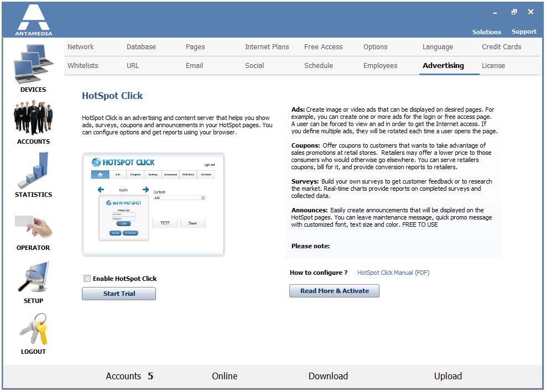Click the Logout keys icon
546x392 pixels.
click(x=33, y=328)
